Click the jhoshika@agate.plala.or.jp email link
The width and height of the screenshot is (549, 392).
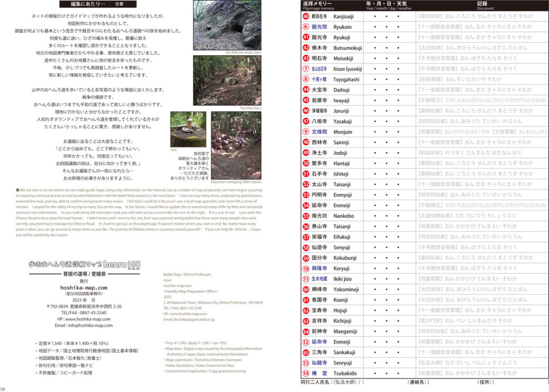[x=189, y=320]
